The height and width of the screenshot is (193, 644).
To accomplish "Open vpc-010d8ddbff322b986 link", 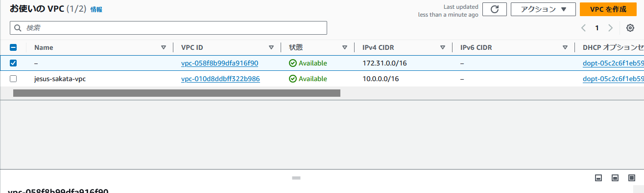I will [x=220, y=79].
